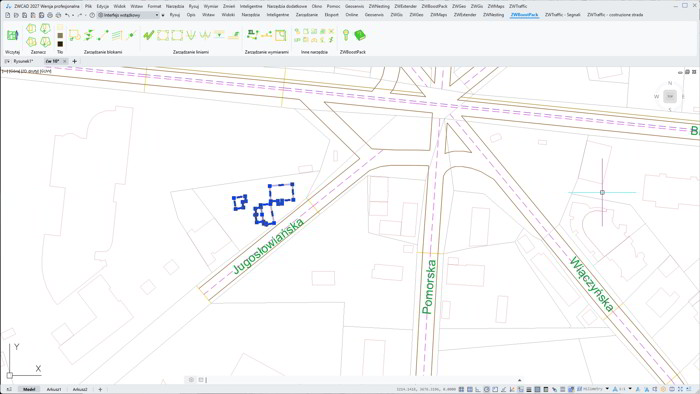Switch to Arkusz2 layout tab
The height and width of the screenshot is (394, 700).
click(80, 390)
